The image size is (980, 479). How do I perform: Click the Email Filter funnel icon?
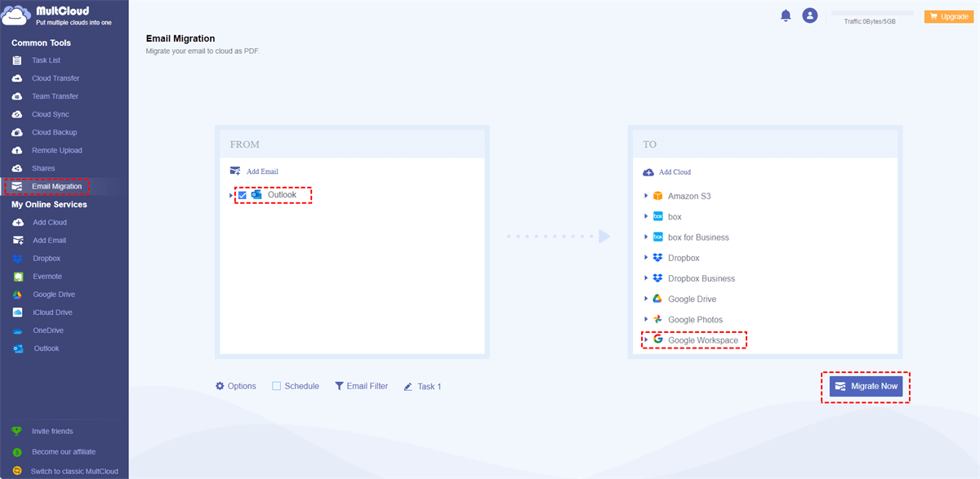pyautogui.click(x=339, y=386)
